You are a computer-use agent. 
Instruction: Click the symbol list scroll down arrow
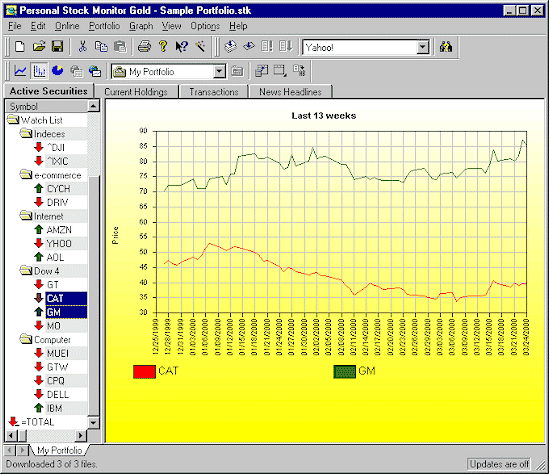(93, 422)
